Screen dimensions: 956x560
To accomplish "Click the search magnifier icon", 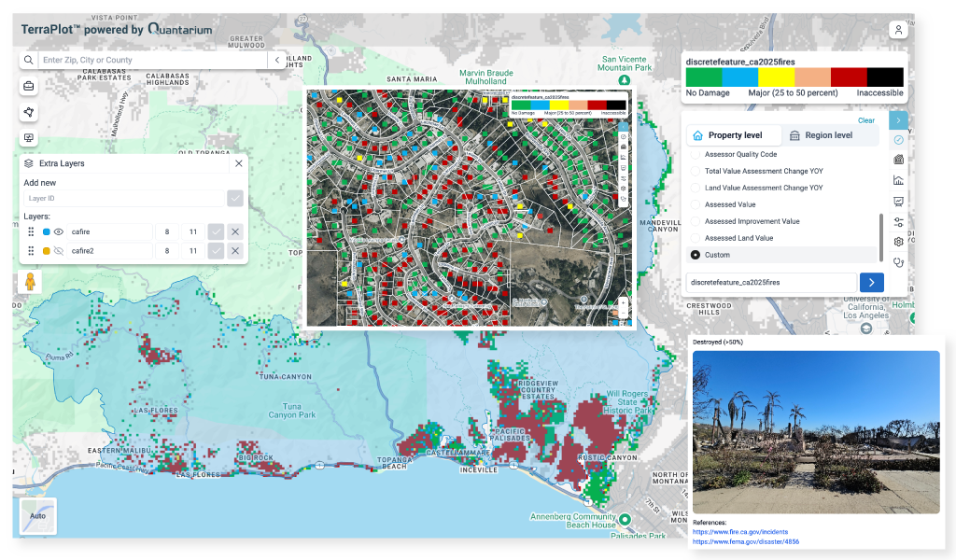I will (29, 60).
